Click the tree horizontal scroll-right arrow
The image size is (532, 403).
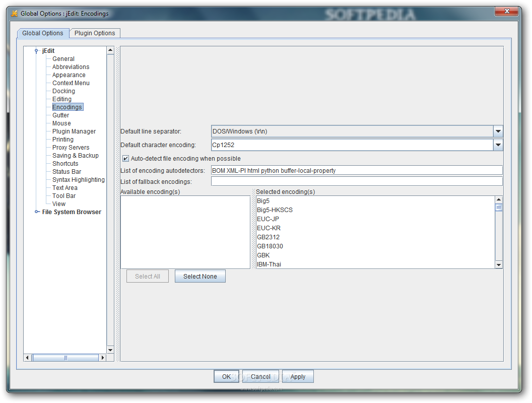pyautogui.click(x=103, y=358)
